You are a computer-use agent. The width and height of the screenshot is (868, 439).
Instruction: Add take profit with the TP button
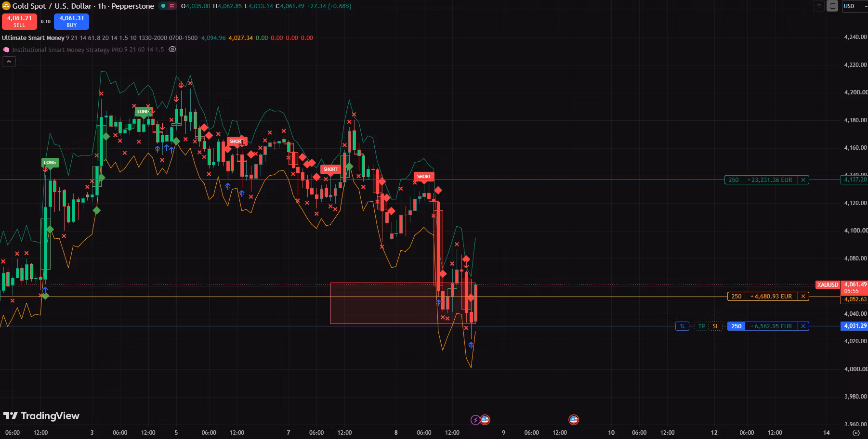click(702, 326)
